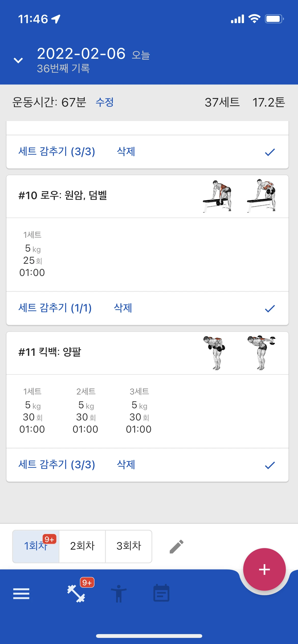This screenshot has width=298, height=644.
Task: Collapse sets with 세트 감추기 (1/1)
Action: (55, 308)
